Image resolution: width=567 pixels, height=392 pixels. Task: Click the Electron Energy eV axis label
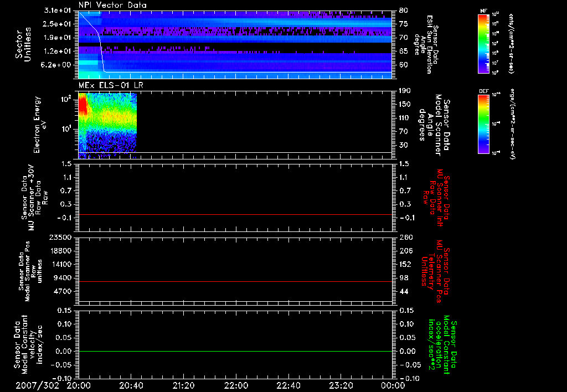(x=40, y=125)
